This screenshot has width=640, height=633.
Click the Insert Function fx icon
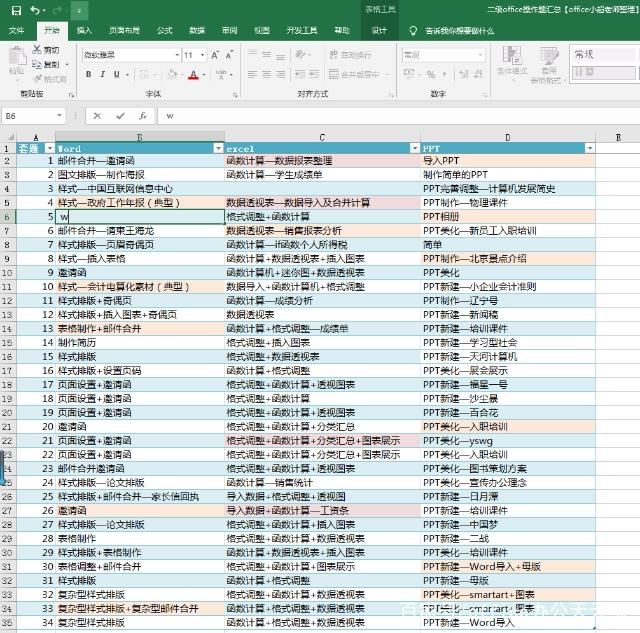click(143, 116)
